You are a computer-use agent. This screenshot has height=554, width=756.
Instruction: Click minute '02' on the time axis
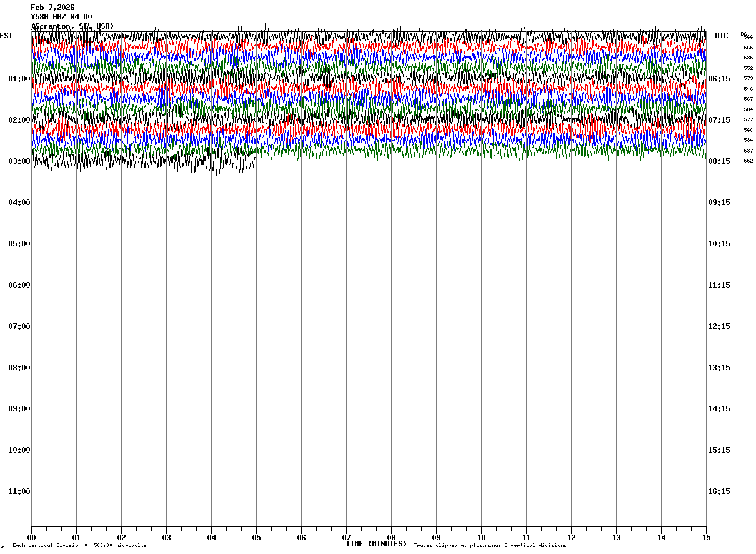pos(121,537)
